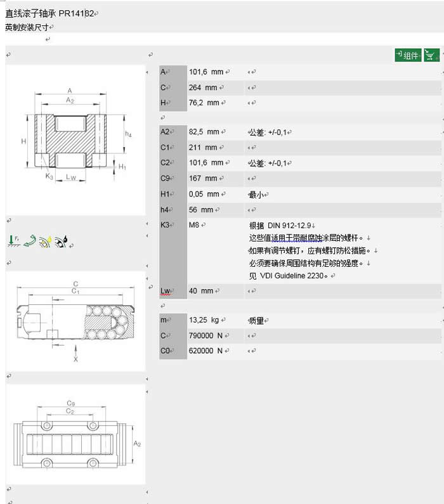Screen dimensions: 444x504
Task: Open the top view drawing with C9 dimension
Action: point(75,434)
